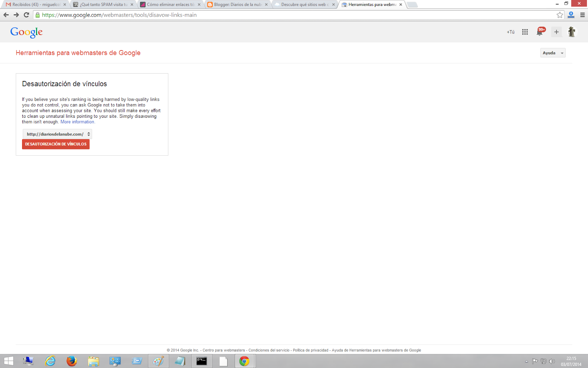The height and width of the screenshot is (368, 588).
Task: Open the Condiciones del servicio footer link
Action: (x=269, y=350)
